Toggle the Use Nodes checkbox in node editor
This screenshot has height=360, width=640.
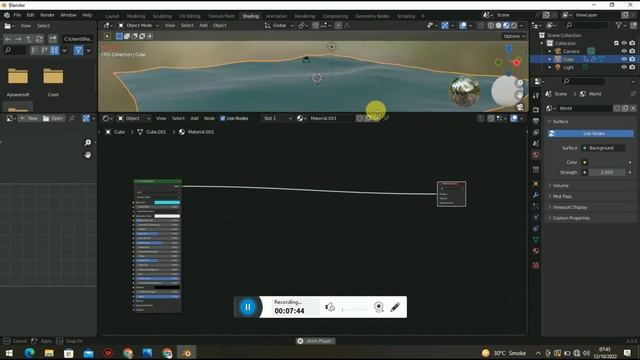tap(223, 118)
